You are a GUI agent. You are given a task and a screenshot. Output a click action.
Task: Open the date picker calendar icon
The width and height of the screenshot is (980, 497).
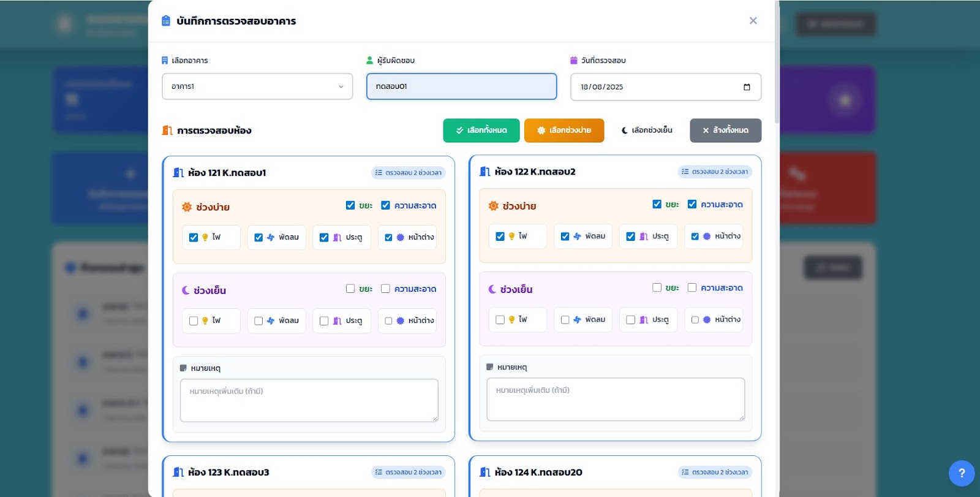[x=747, y=87]
